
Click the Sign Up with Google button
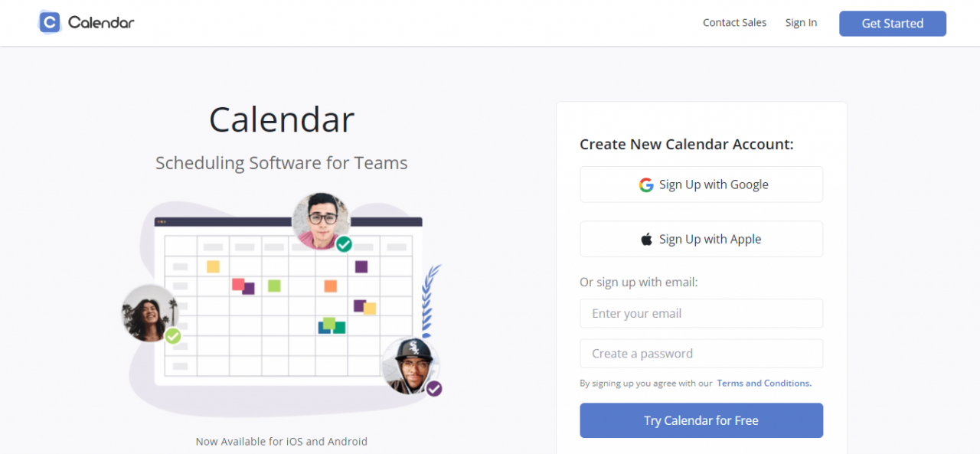[x=701, y=185]
